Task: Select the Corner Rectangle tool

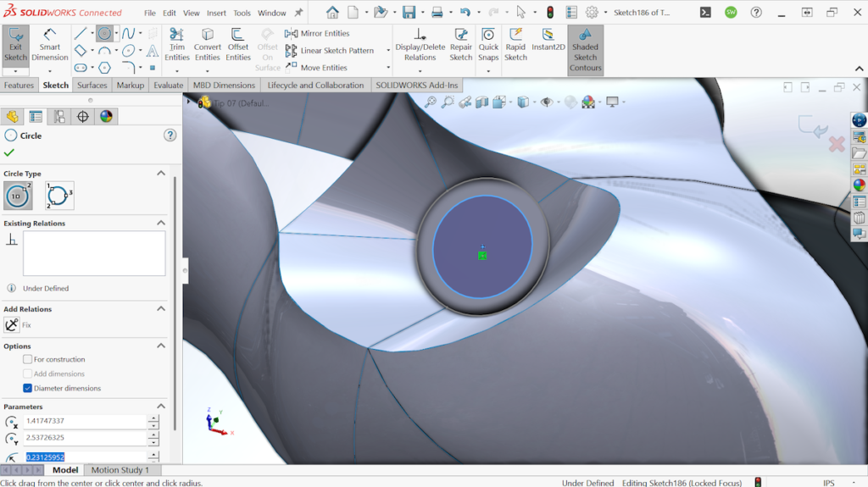Action: 81,51
